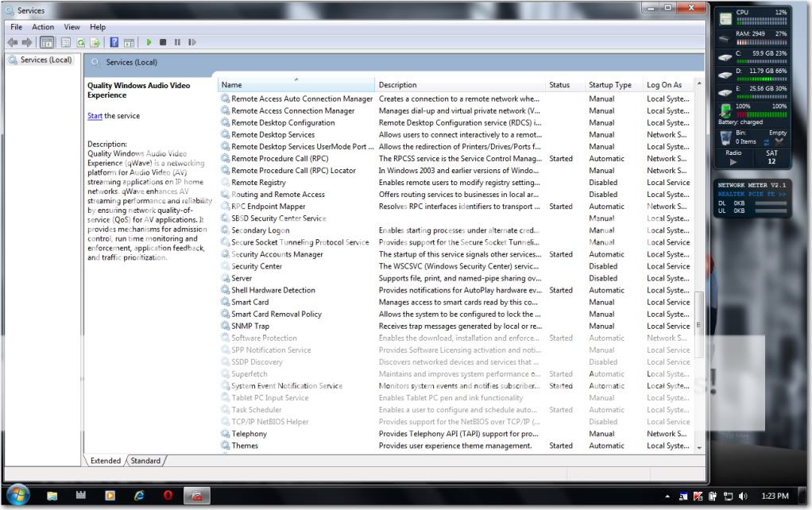Restart the service with the toolbar restart icon
812x510 pixels.
192,42
